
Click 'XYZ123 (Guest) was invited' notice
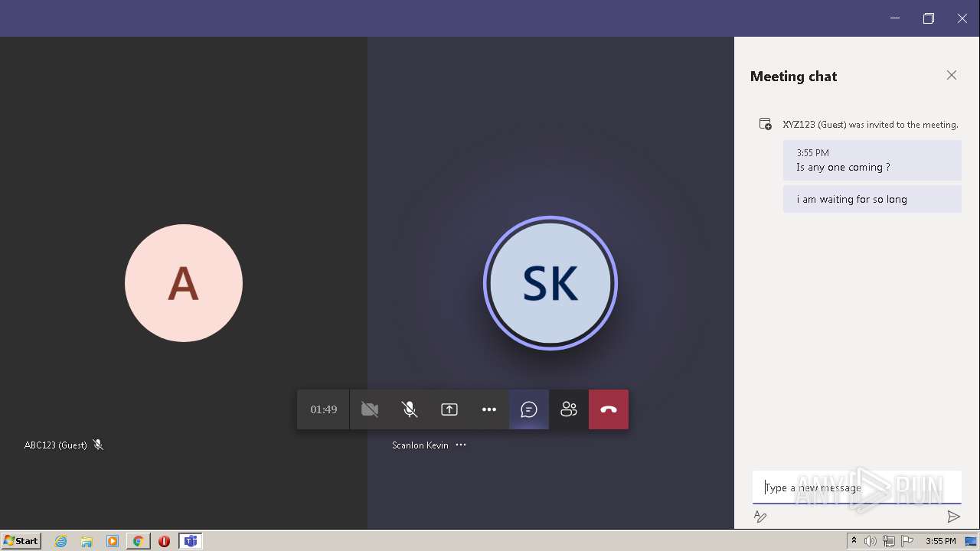(x=871, y=124)
